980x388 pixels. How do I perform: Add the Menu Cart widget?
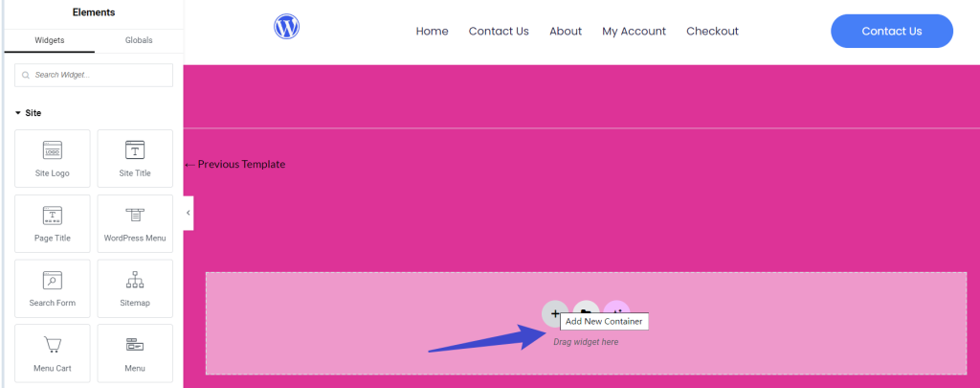point(53,353)
